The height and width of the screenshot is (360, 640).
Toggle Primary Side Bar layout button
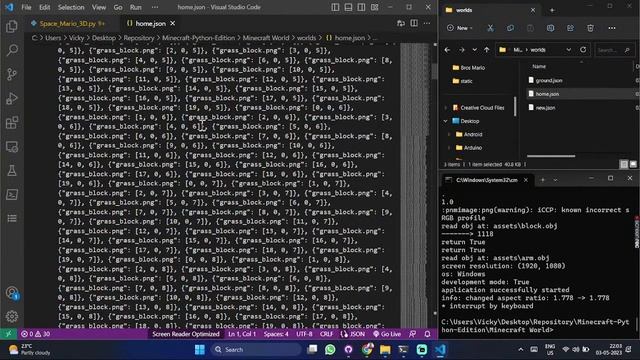coord(335,7)
